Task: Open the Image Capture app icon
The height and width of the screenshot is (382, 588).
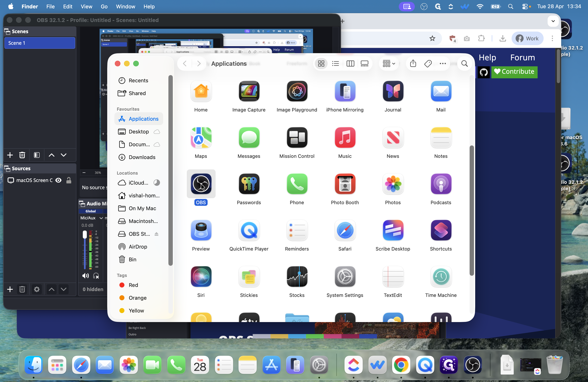Action: click(249, 91)
